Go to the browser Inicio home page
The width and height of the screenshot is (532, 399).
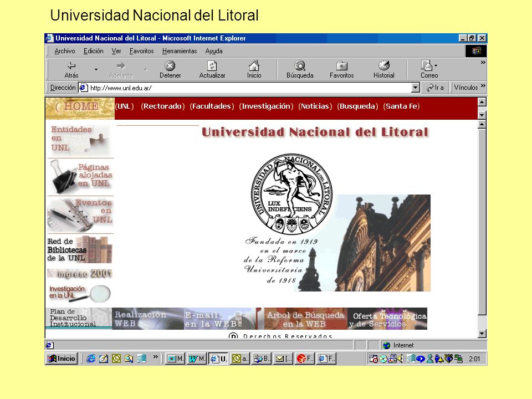[254, 70]
